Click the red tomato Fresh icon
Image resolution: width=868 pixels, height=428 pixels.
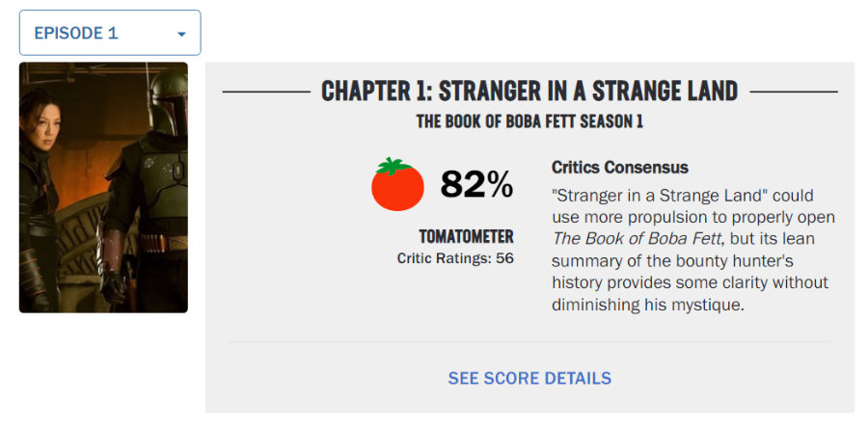[397, 184]
